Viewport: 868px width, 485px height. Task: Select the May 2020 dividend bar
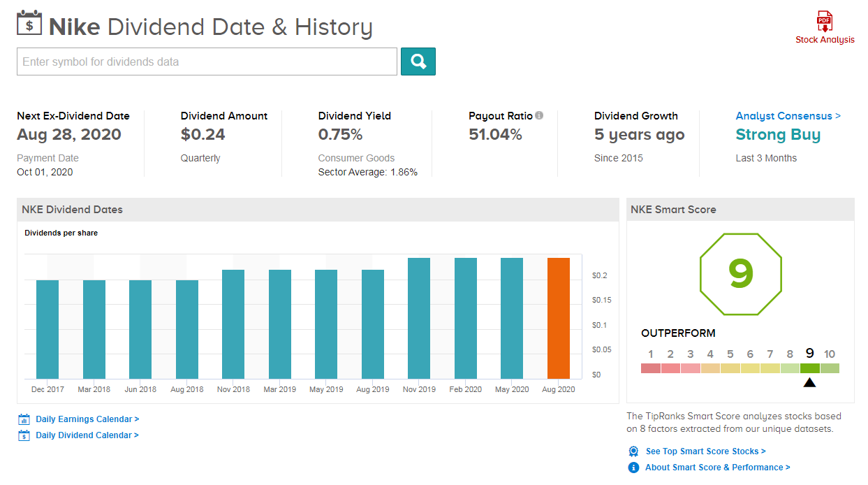[x=512, y=319]
